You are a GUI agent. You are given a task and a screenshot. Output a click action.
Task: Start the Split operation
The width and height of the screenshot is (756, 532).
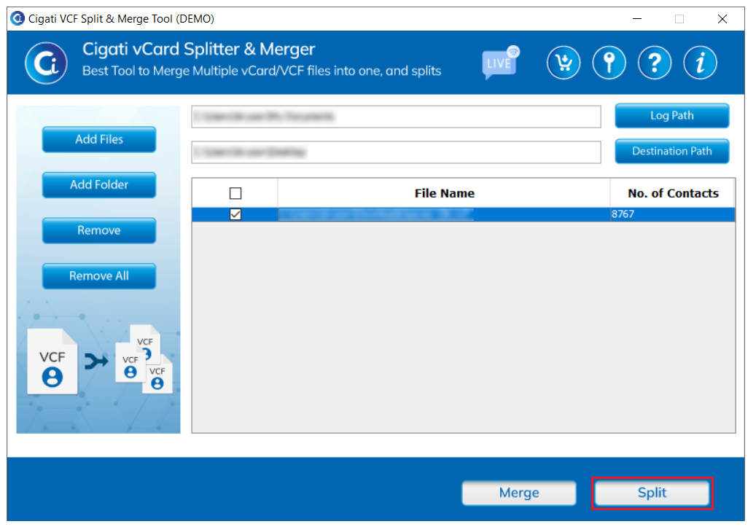[x=652, y=493]
